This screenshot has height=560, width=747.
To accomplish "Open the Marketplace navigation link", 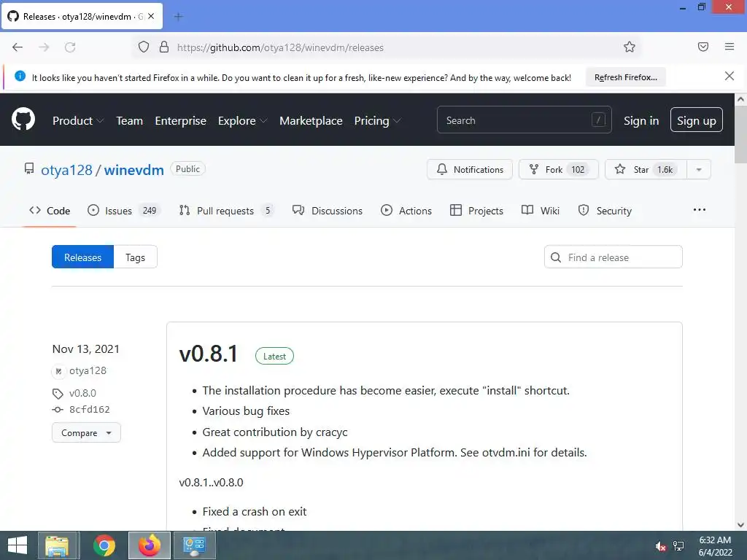I will [311, 120].
